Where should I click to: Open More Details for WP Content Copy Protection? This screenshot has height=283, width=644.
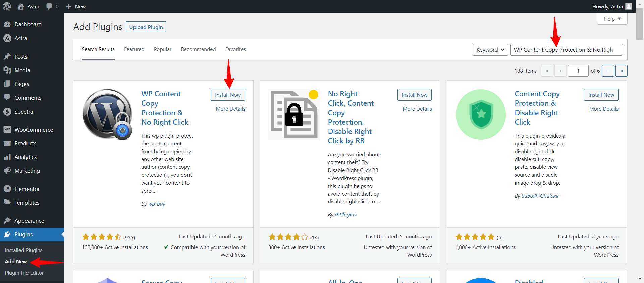(x=230, y=109)
